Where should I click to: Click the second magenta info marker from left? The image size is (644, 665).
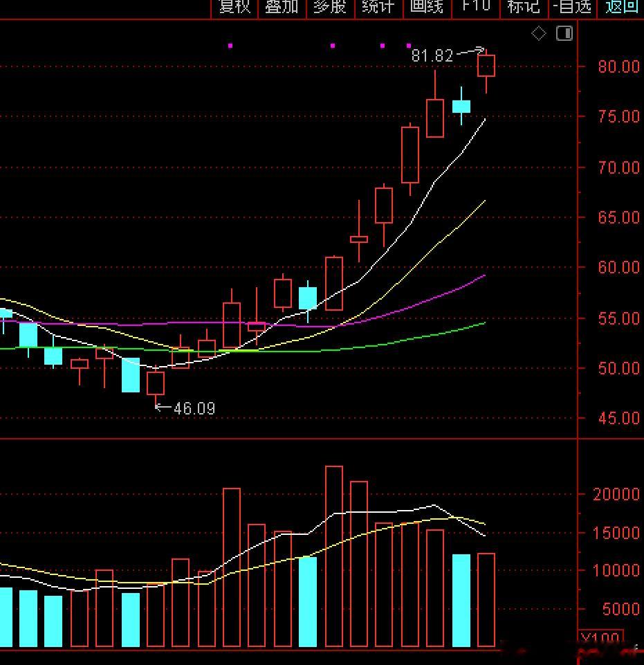click(333, 46)
